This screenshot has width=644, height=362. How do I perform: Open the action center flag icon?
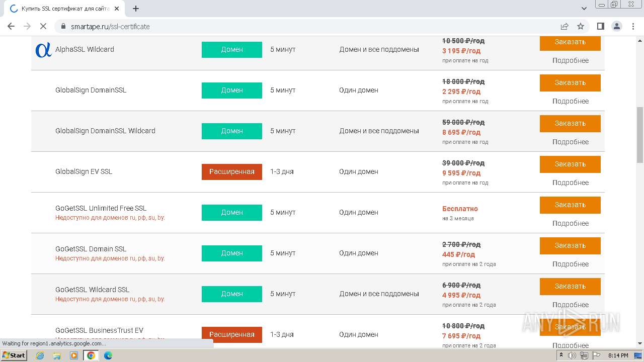[x=596, y=355]
